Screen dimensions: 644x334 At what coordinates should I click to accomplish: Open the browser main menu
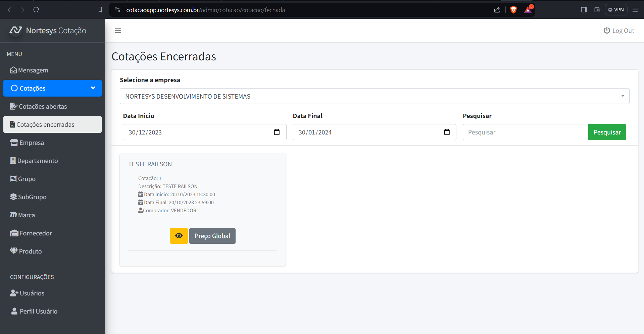coord(635,10)
